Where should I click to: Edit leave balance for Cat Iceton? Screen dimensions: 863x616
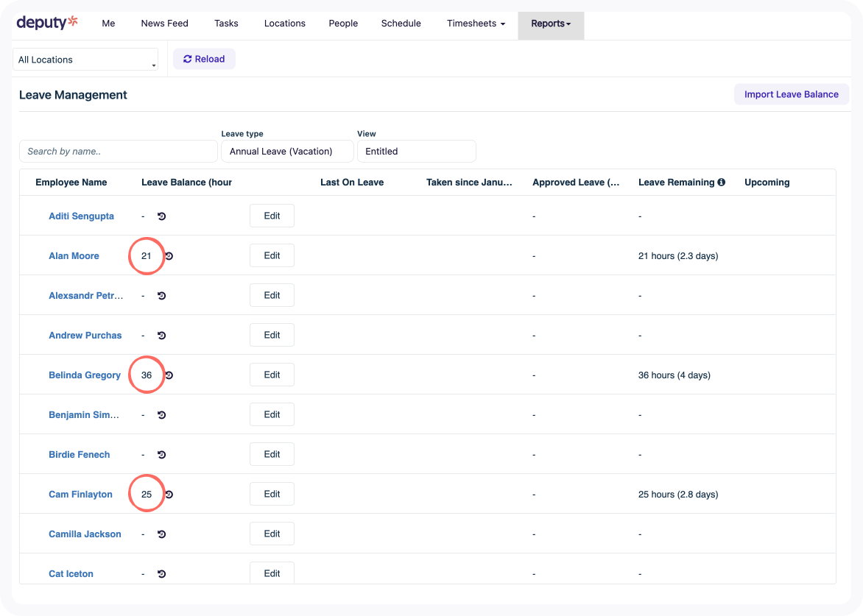coord(272,573)
